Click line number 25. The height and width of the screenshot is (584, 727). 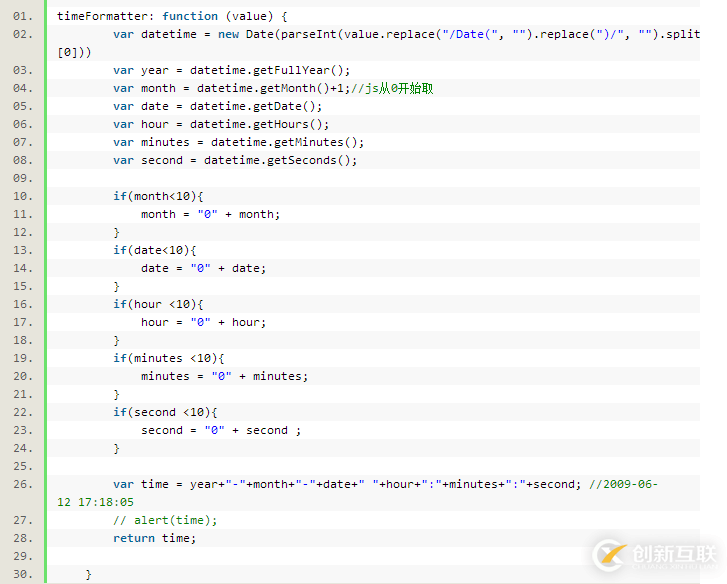tap(23, 466)
